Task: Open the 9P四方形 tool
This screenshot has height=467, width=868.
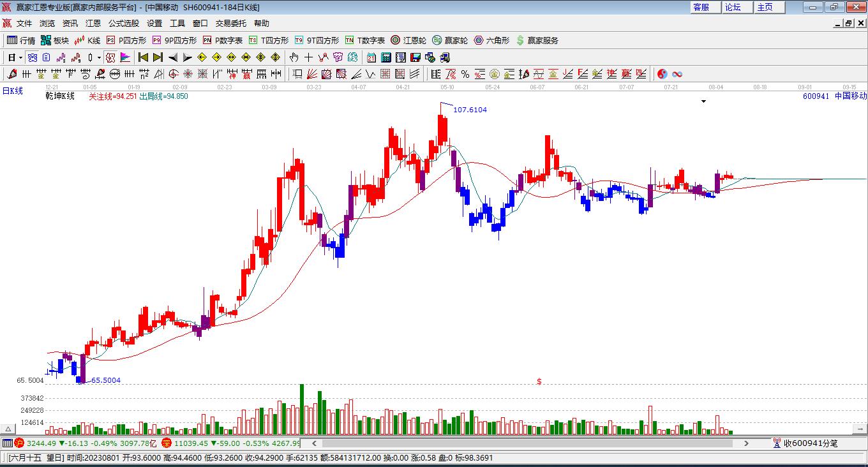Action: pyautogui.click(x=174, y=40)
